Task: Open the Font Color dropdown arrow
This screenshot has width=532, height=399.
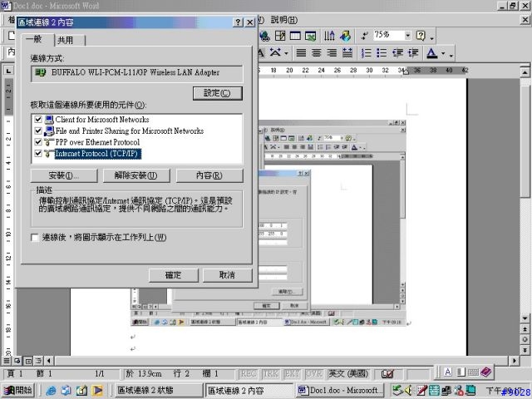Action: coord(443,53)
